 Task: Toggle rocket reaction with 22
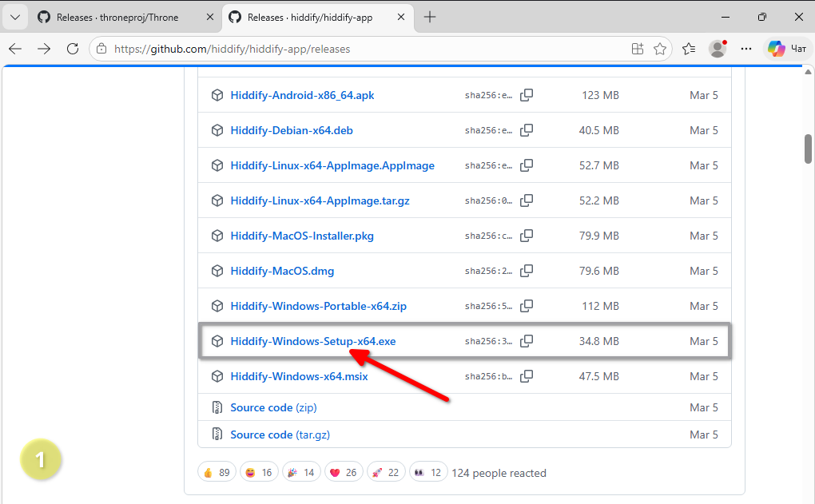coord(386,472)
